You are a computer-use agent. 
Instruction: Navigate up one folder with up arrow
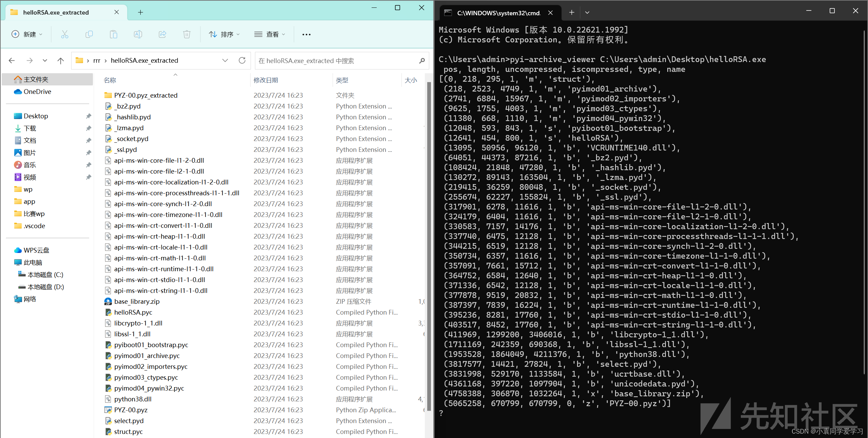tap(61, 61)
